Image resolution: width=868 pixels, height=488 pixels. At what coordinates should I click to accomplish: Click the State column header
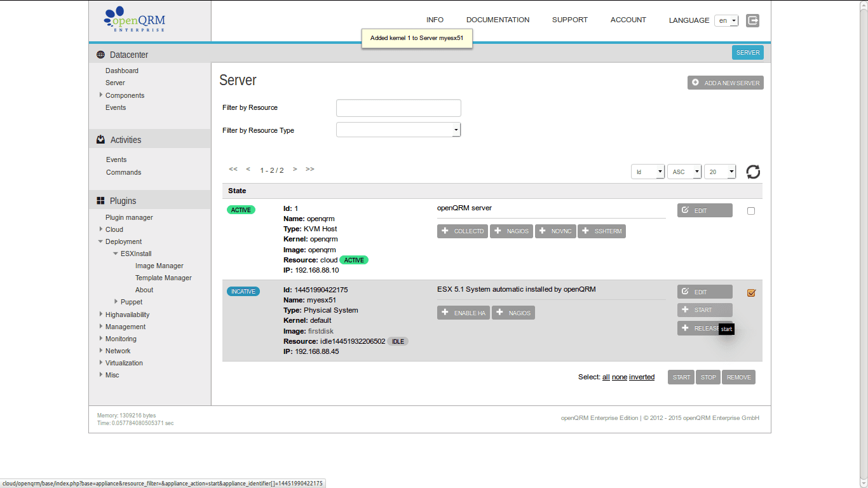coord(237,191)
